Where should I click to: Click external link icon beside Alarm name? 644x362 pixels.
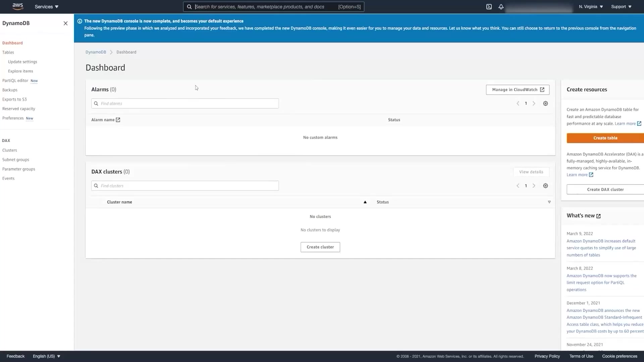pos(118,120)
